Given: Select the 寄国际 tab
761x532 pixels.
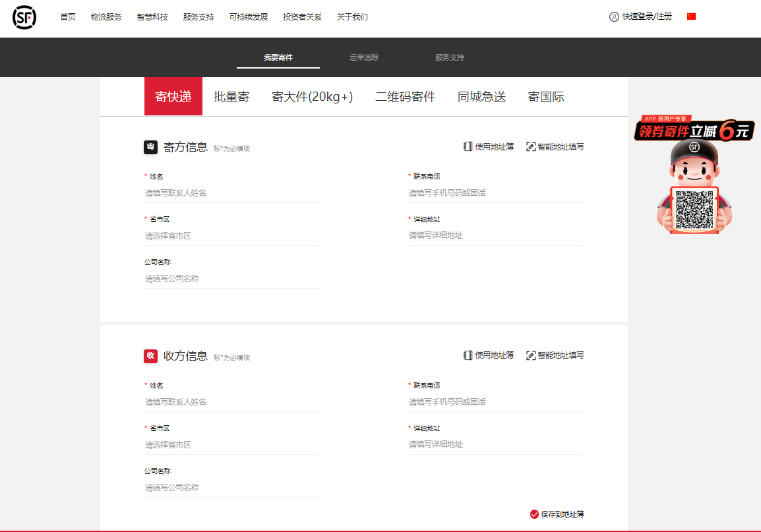Looking at the screenshot, I should [x=546, y=97].
